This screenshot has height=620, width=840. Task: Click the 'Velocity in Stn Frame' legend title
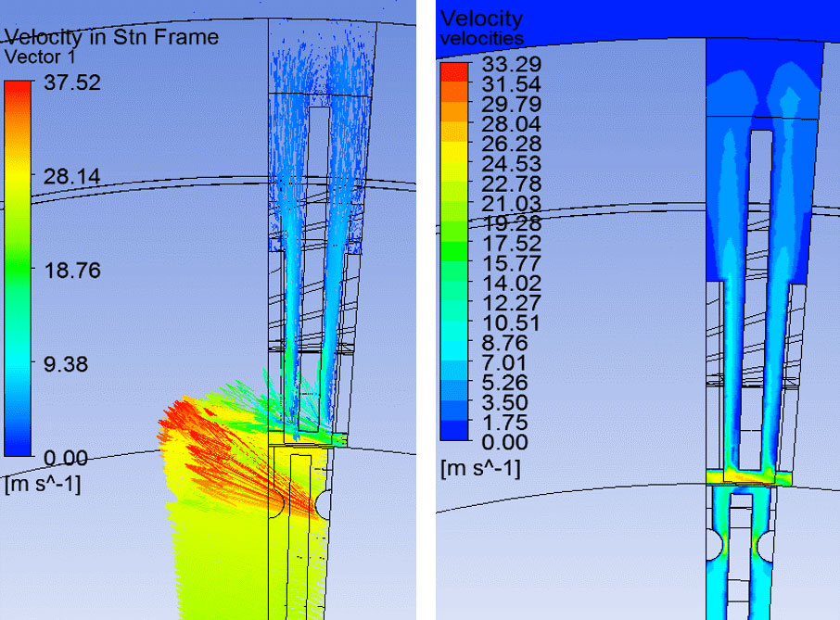tap(111, 37)
